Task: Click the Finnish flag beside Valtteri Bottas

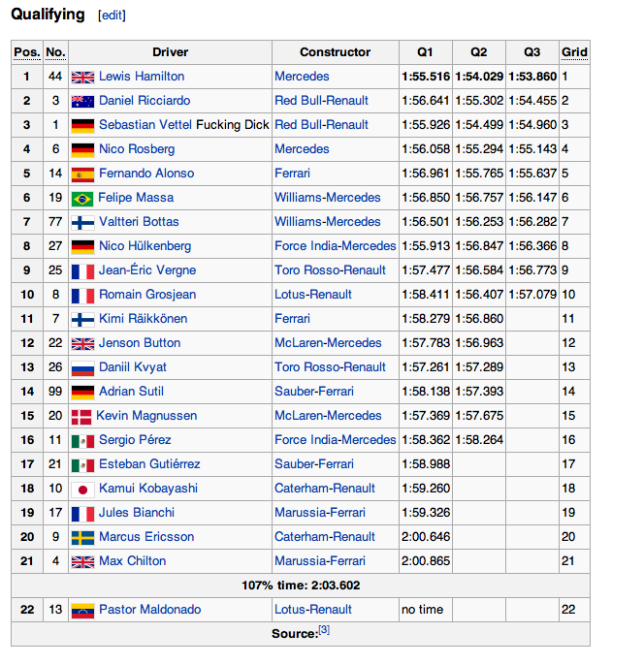Action: point(82,222)
